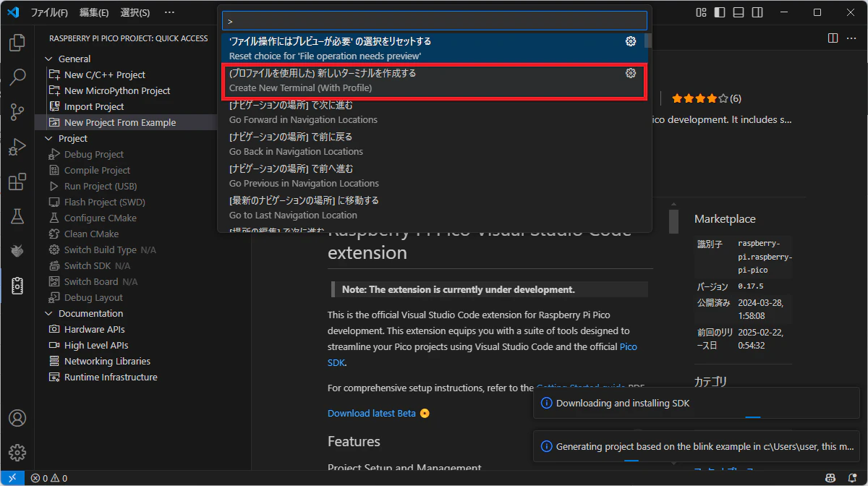Toggle the bottom panel visibility

click(x=739, y=12)
